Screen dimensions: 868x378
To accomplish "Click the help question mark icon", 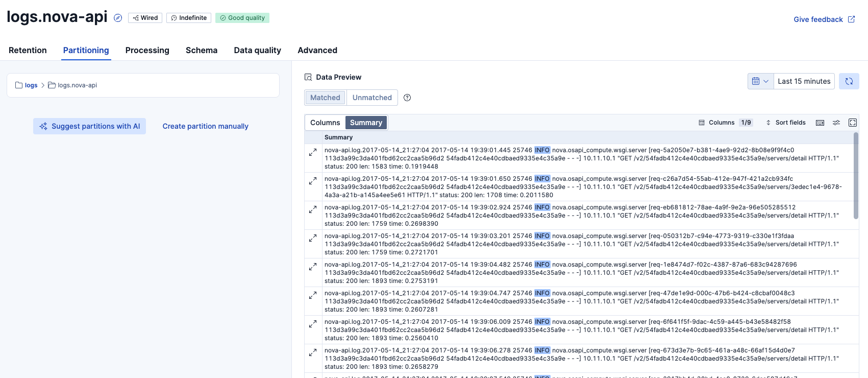I will tap(407, 98).
